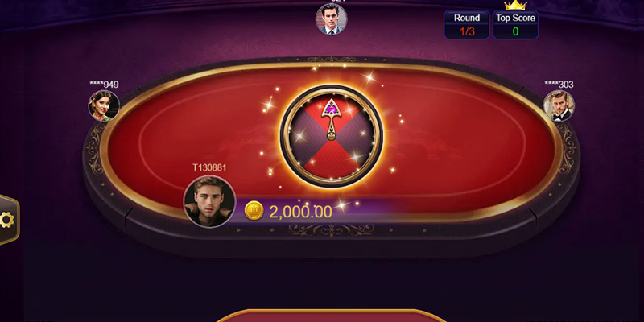
Task: Click the gold crown above Top Score
Action: (x=515, y=5)
